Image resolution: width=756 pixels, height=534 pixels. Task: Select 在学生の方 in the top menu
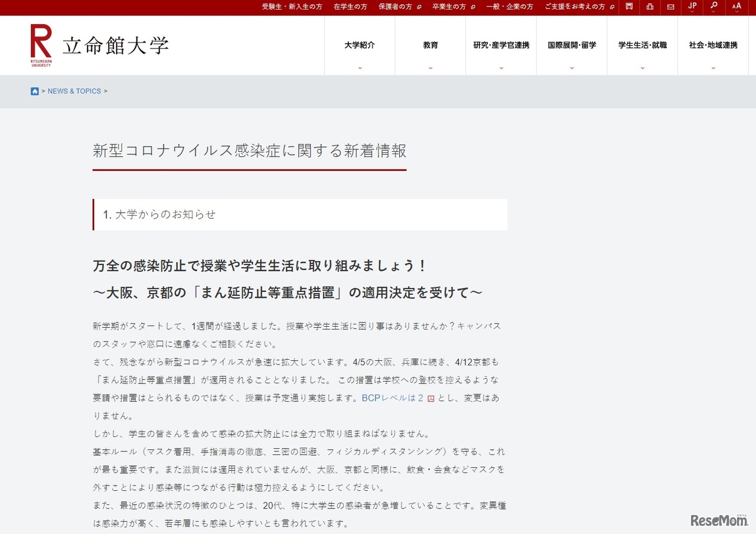(350, 7)
